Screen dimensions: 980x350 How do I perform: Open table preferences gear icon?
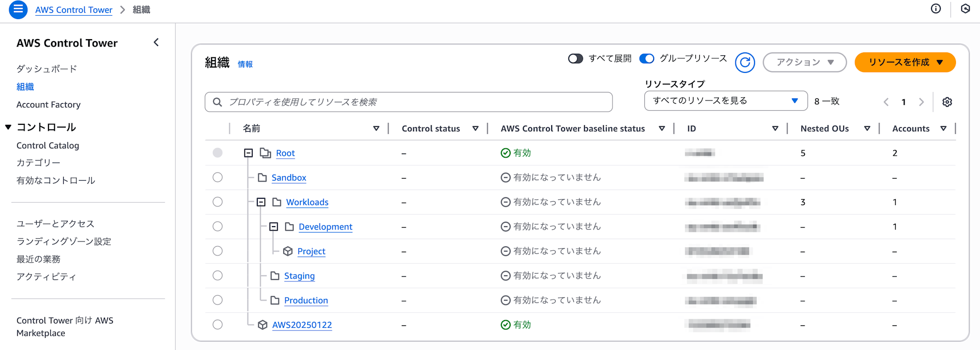[947, 102]
